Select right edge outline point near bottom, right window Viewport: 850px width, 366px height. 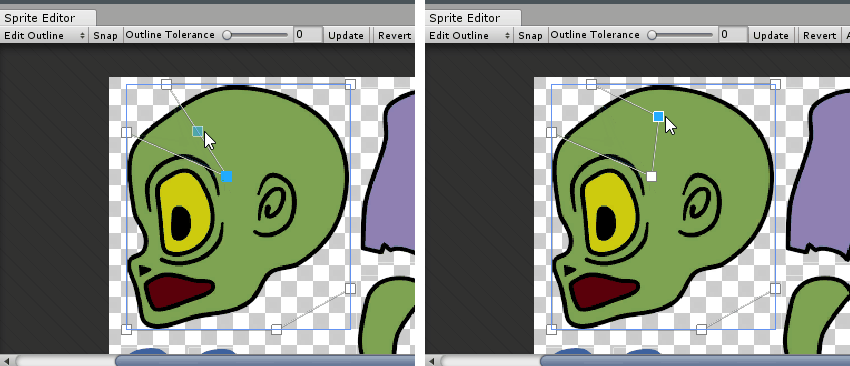point(775,288)
